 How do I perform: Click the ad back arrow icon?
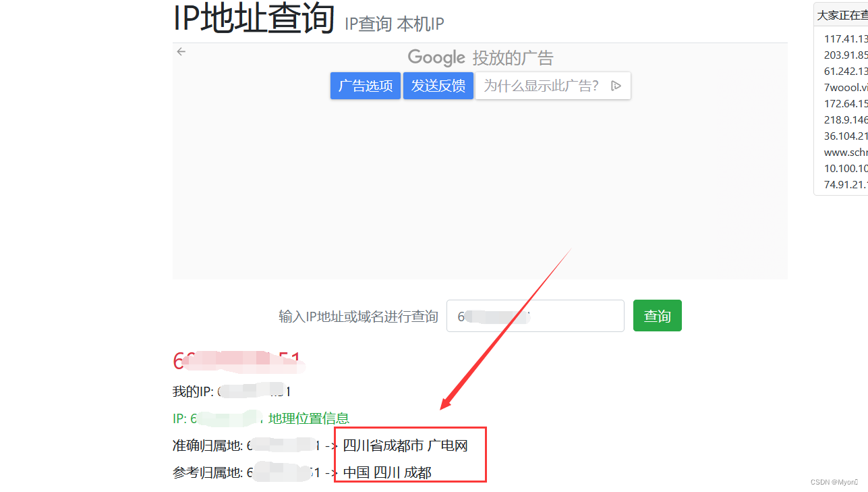(181, 51)
